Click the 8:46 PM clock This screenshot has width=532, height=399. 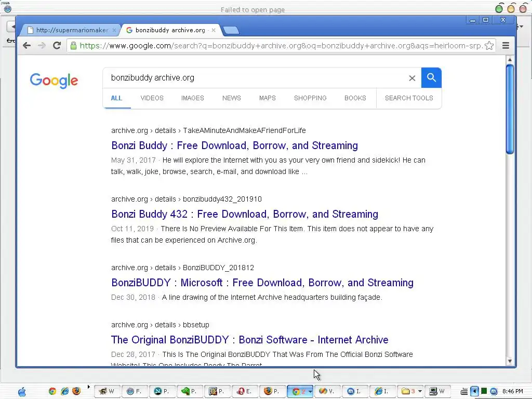(513, 391)
